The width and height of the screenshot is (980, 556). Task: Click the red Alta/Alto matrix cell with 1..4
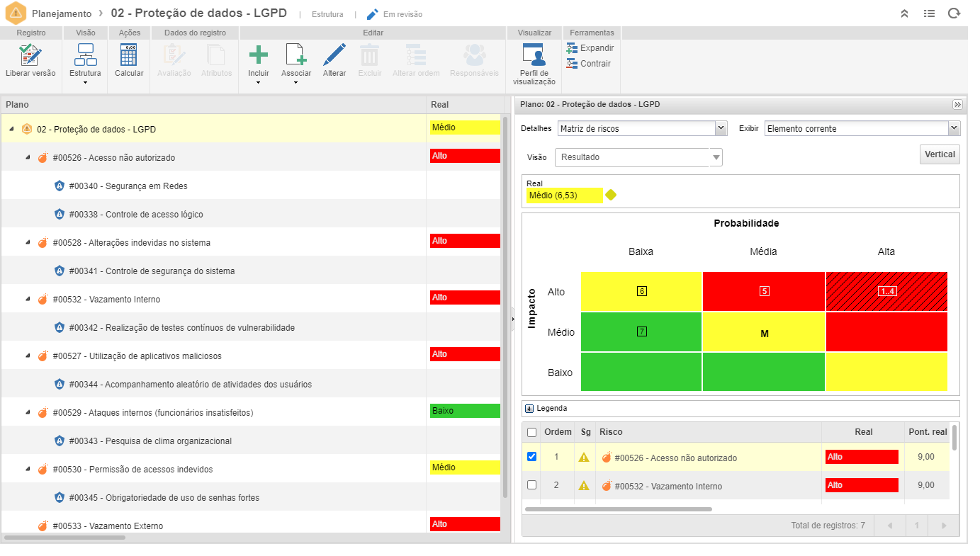tap(886, 291)
